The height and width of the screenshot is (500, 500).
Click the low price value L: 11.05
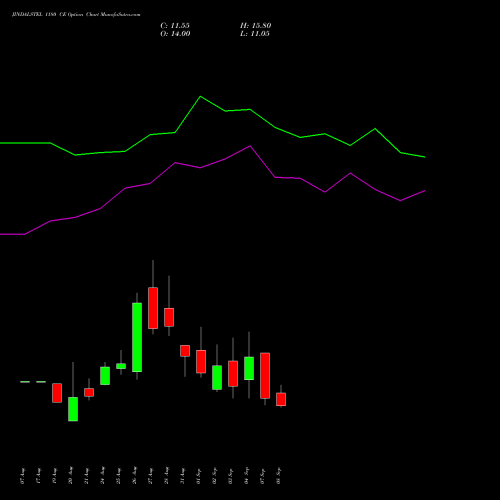pos(255,34)
